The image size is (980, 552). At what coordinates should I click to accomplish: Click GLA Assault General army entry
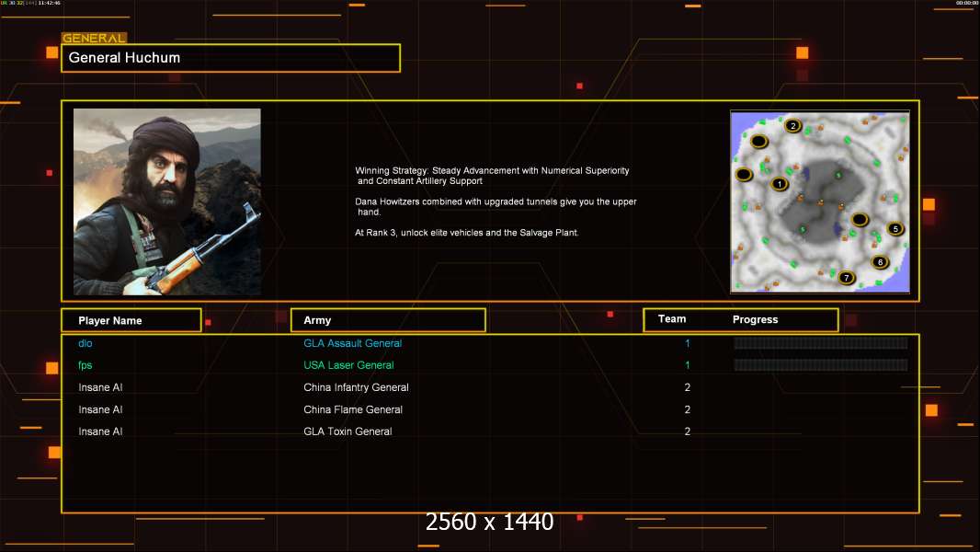pyautogui.click(x=352, y=343)
